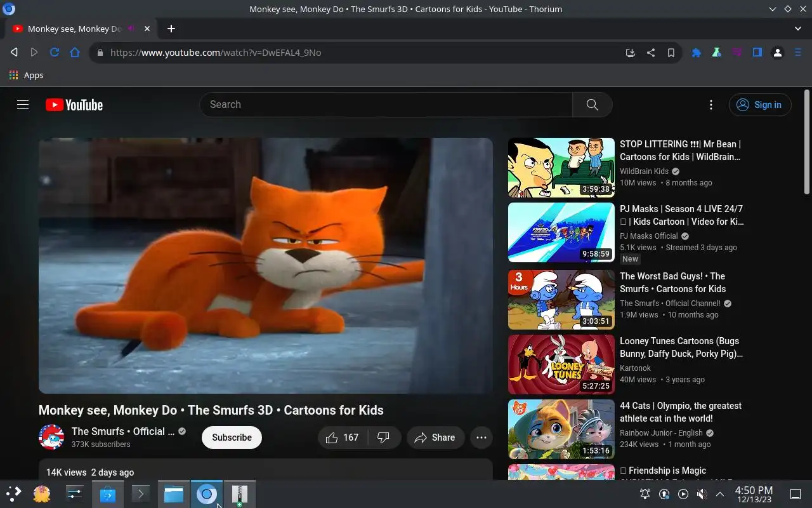Viewport: 812px width, 508px height.
Task: Share this page from address bar
Action: 650,53
